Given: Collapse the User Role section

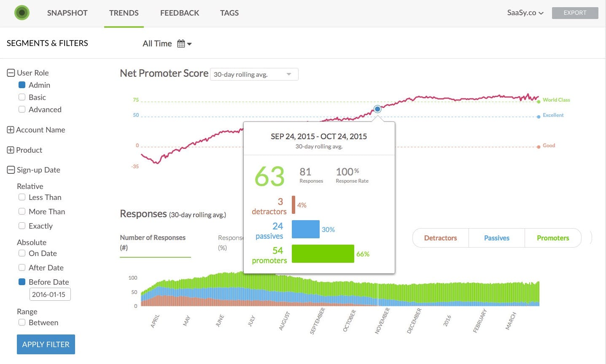Looking at the screenshot, I should tap(11, 73).
